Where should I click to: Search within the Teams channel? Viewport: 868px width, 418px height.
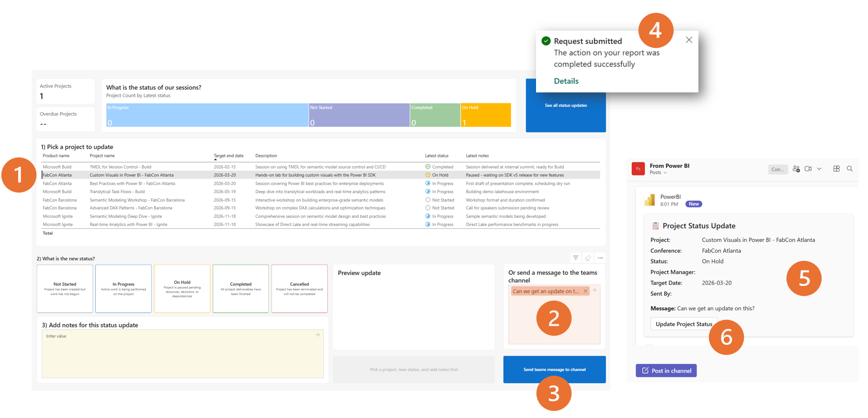(850, 169)
